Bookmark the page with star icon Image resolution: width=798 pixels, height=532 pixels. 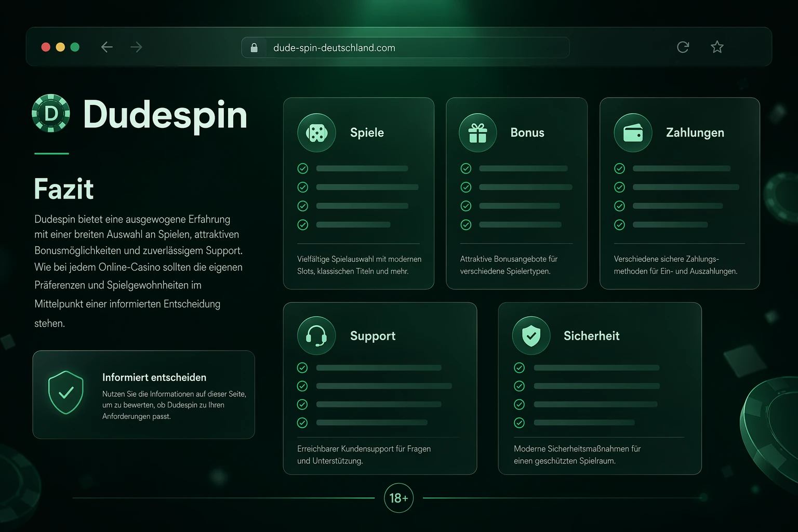point(717,47)
